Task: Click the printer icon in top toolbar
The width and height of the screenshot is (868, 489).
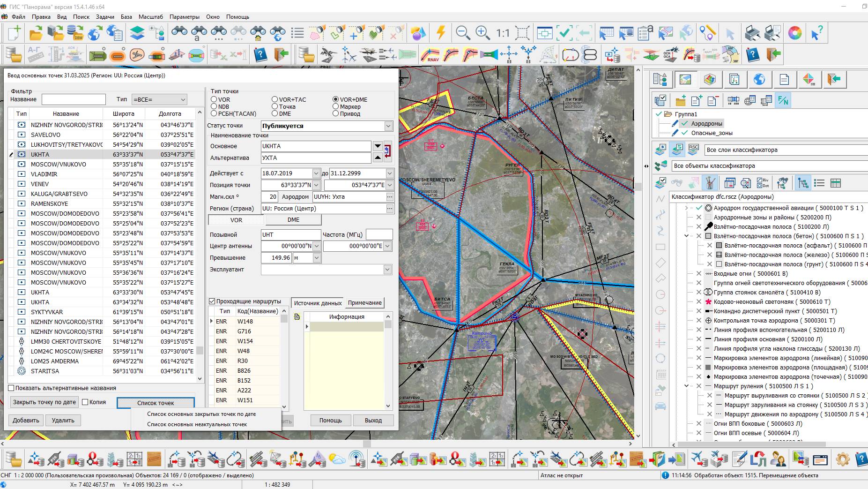Action: click(x=752, y=33)
